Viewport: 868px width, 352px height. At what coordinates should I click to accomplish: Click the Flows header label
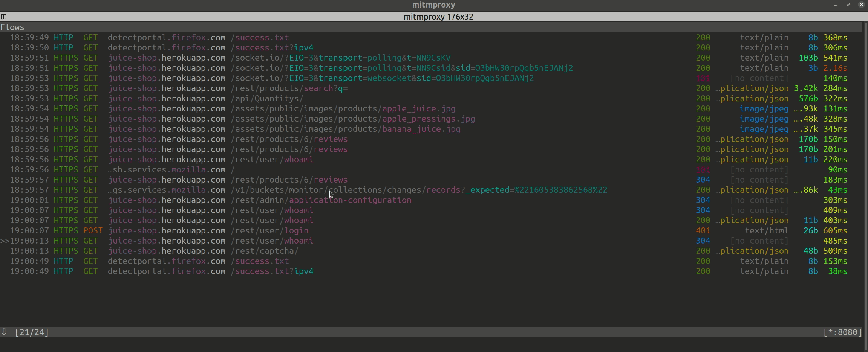tap(12, 27)
